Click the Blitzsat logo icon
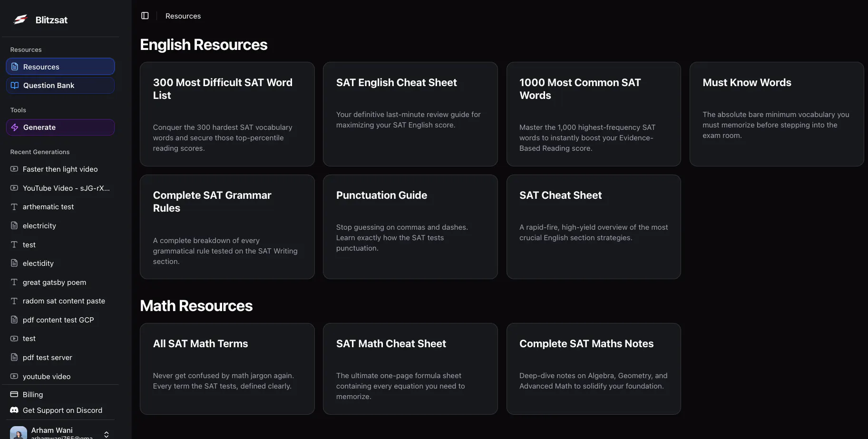This screenshot has width=868, height=439. (20, 20)
